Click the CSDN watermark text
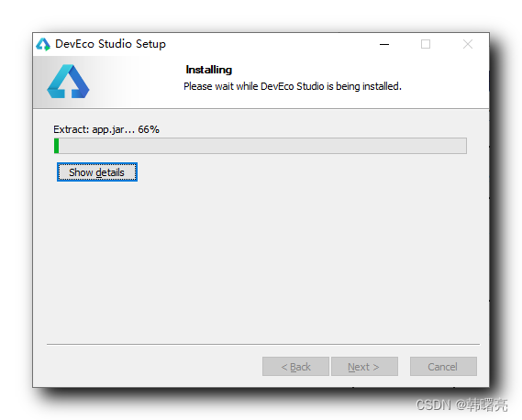 click(461, 405)
